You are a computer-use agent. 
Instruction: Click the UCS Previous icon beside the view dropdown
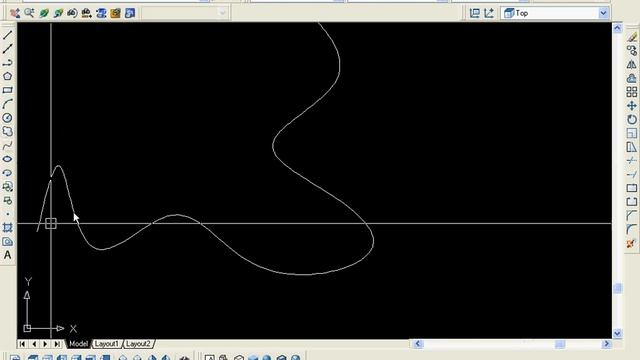[x=489, y=13]
